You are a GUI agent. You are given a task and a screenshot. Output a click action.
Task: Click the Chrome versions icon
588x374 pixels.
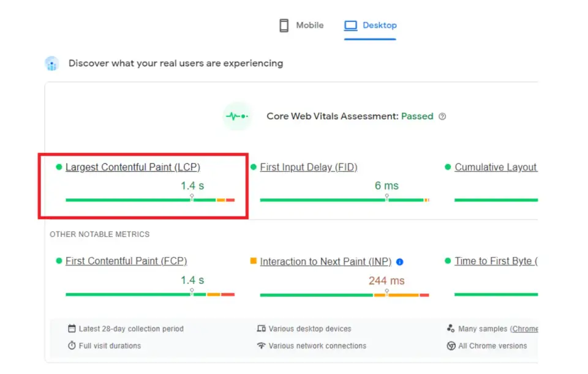pyautogui.click(x=451, y=345)
